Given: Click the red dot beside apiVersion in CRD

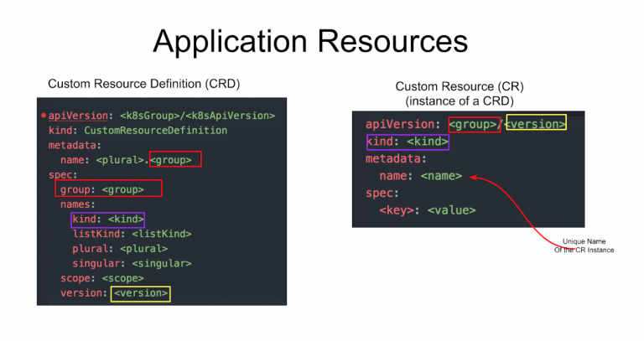Looking at the screenshot, I should [x=43, y=116].
